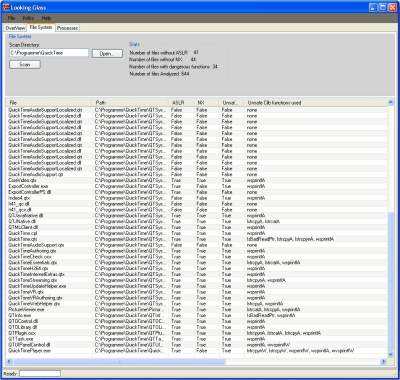
Task: Select the QuickTimeVRAuthoring.qtx row
Action: click(197, 298)
